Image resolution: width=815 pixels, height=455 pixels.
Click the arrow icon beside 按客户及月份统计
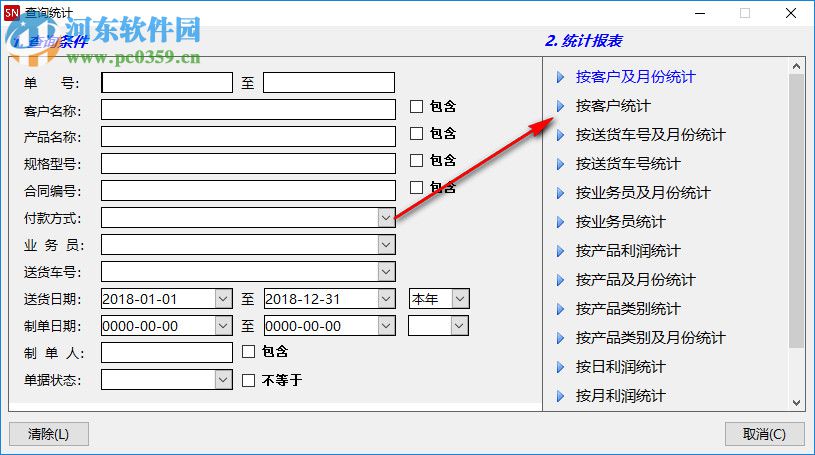560,77
